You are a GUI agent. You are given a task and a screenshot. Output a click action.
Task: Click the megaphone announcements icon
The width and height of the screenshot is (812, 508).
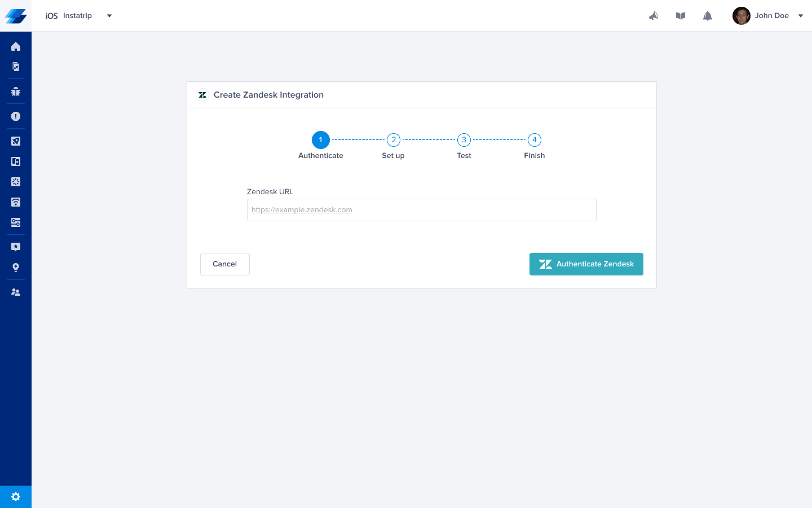click(x=654, y=16)
